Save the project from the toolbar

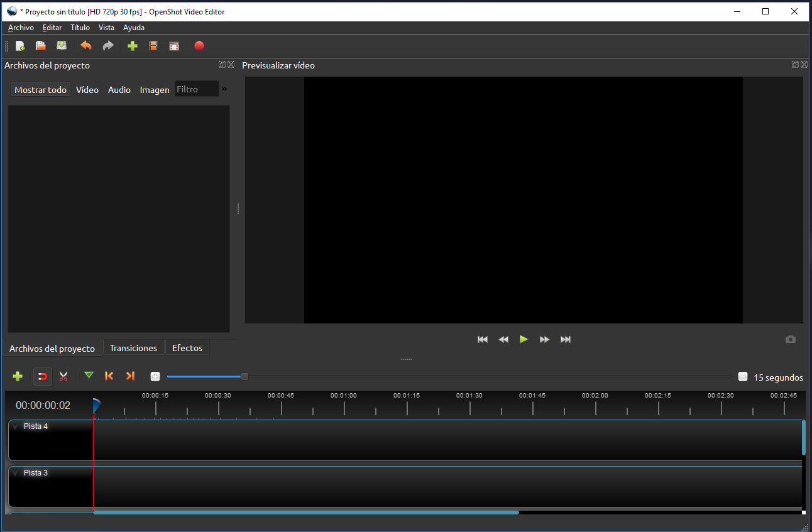pyautogui.click(x=62, y=45)
